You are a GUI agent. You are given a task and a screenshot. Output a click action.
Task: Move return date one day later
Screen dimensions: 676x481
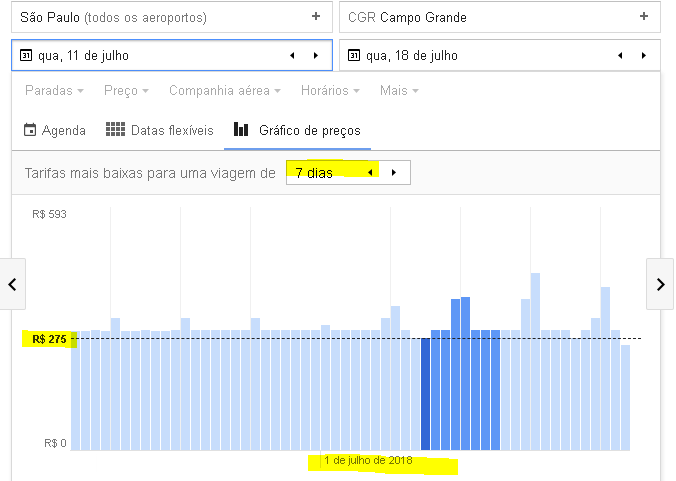[x=644, y=55]
